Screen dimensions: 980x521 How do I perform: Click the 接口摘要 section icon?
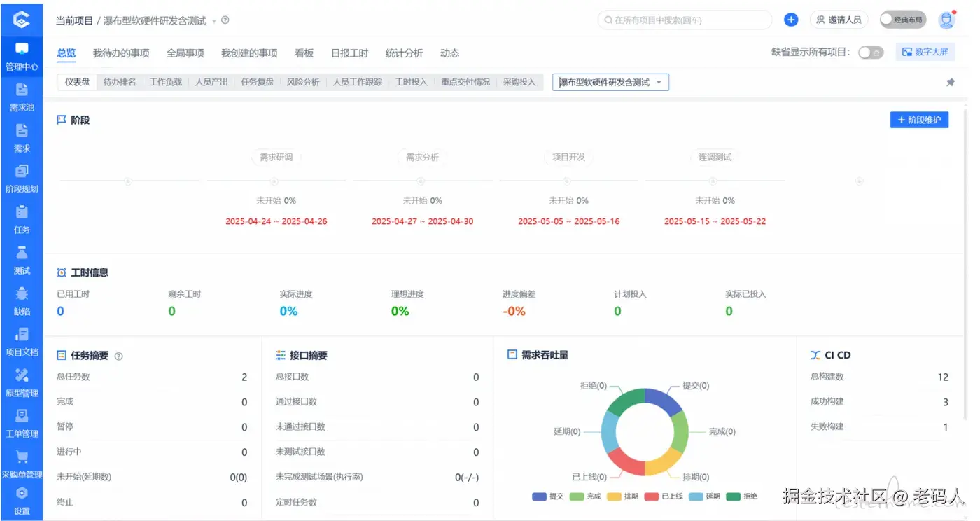click(x=281, y=355)
